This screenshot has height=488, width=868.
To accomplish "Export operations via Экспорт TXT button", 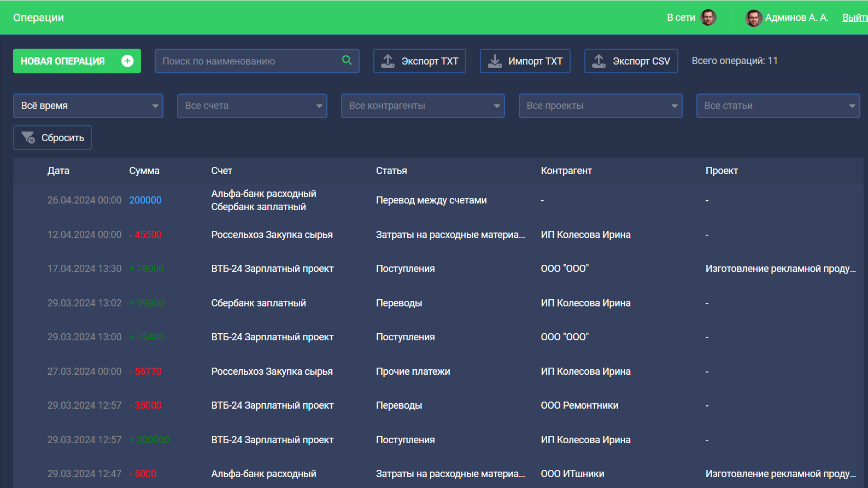I will 420,61.
